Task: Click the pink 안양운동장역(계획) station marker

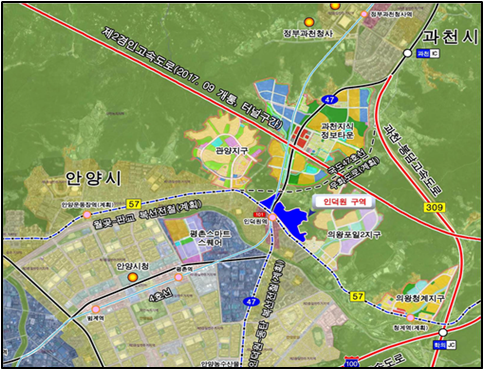Action: pyautogui.click(x=87, y=215)
